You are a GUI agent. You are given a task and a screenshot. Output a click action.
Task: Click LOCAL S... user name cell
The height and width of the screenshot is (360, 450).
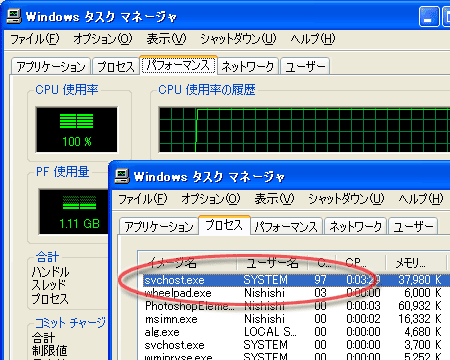(x=270, y=332)
